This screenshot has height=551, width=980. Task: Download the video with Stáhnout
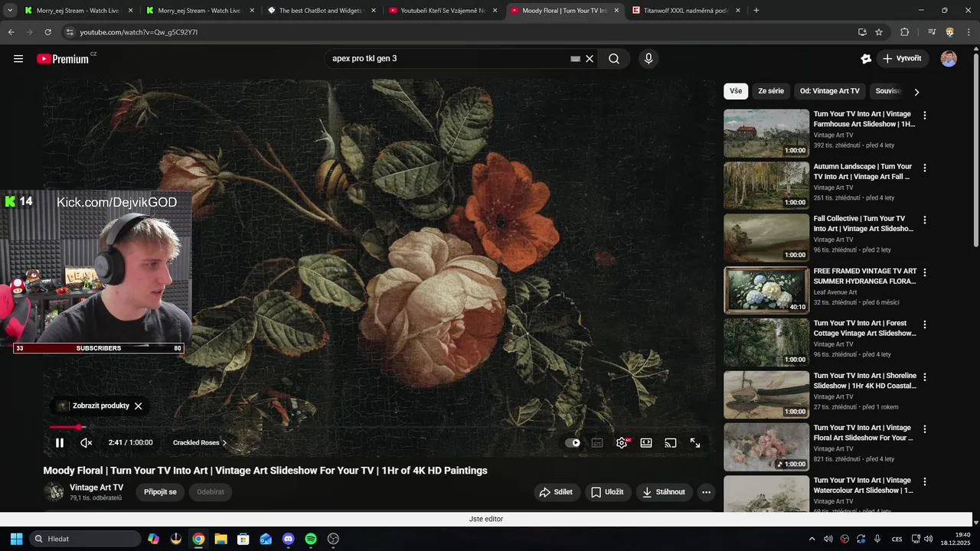pyautogui.click(x=664, y=492)
